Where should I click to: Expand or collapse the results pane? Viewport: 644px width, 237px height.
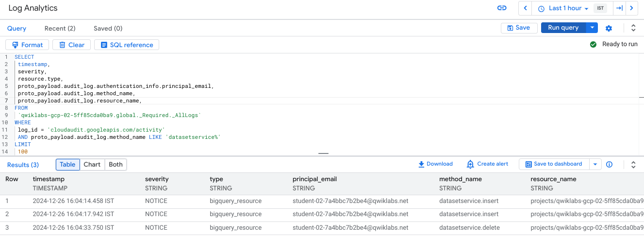[633, 164]
